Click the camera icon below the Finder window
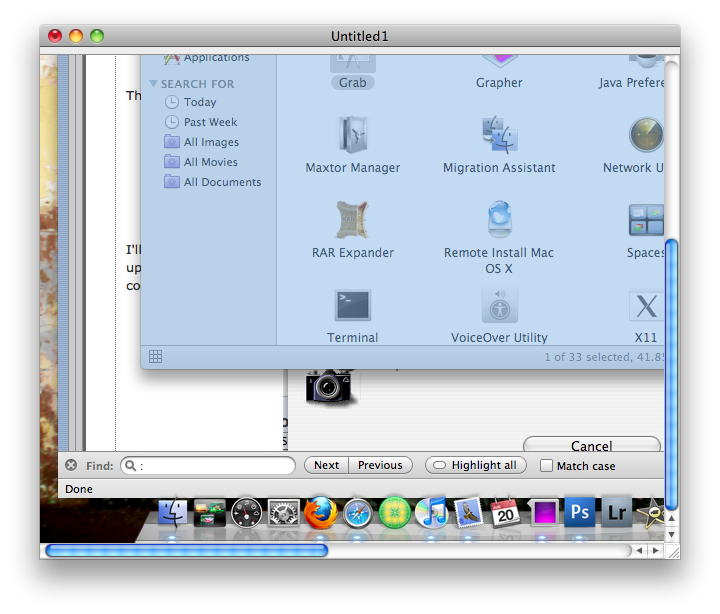Image resolution: width=720 pixels, height=614 pixels. 330,387
